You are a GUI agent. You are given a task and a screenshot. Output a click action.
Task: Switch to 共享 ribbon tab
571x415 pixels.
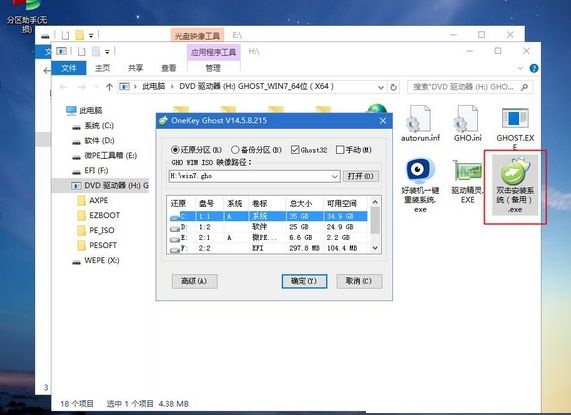pyautogui.click(x=135, y=68)
